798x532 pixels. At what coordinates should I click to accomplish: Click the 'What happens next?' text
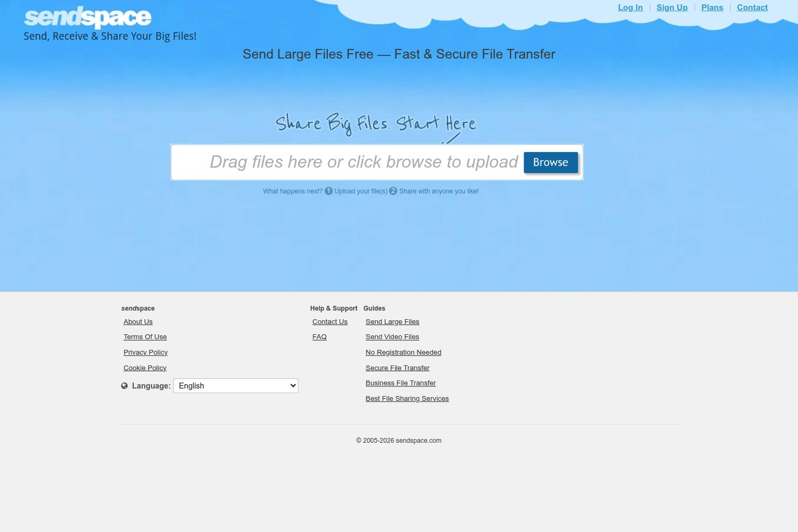pos(293,191)
